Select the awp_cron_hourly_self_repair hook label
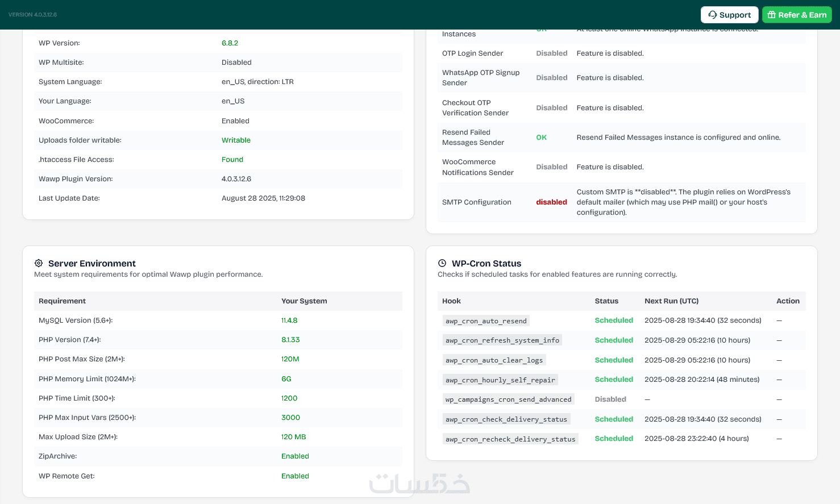The width and height of the screenshot is (840, 504). pos(500,380)
